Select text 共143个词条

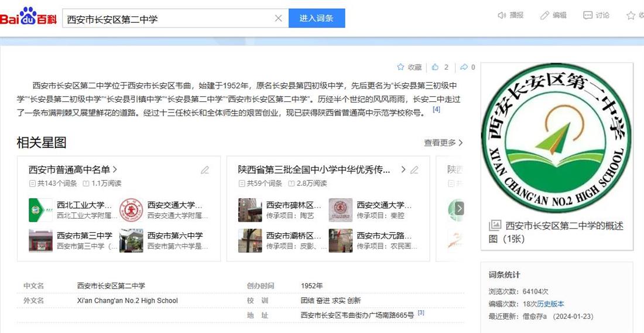(x=57, y=184)
